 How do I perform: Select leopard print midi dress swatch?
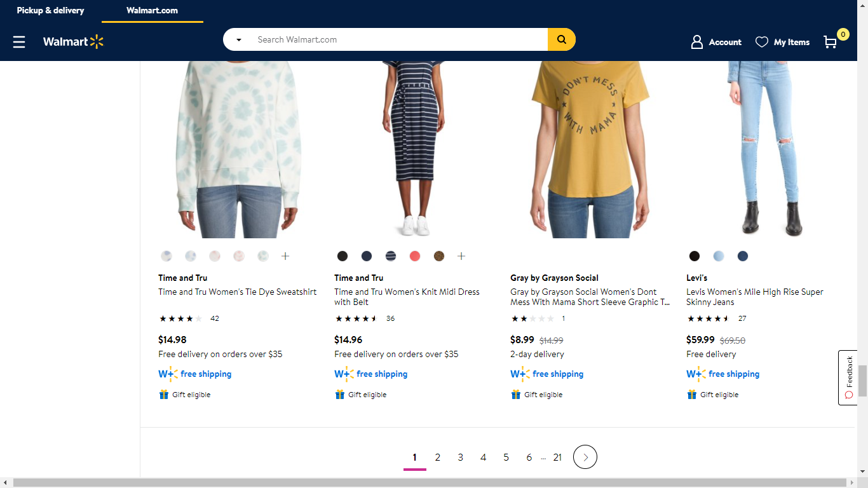click(439, 256)
